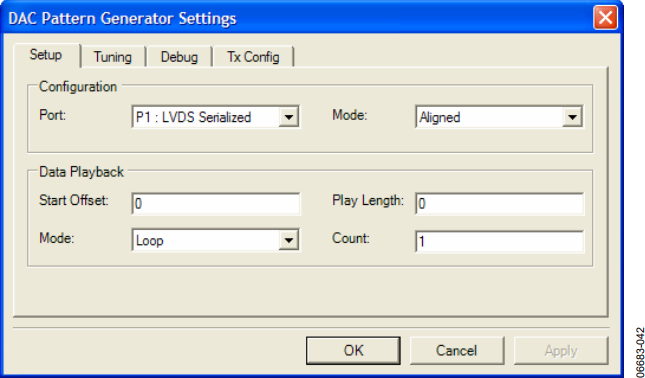The image size is (645, 378).
Task: Click into the Count field
Action: coord(499,241)
